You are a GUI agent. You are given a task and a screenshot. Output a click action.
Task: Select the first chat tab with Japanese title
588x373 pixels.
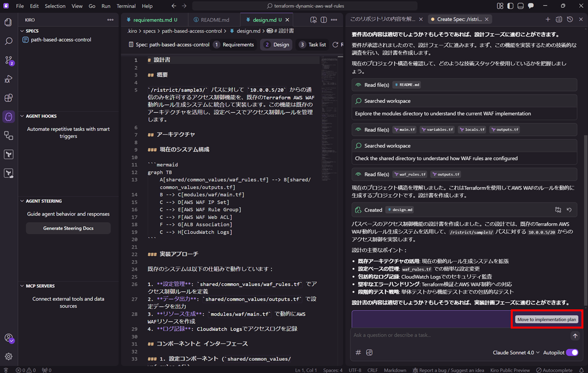coord(382,19)
